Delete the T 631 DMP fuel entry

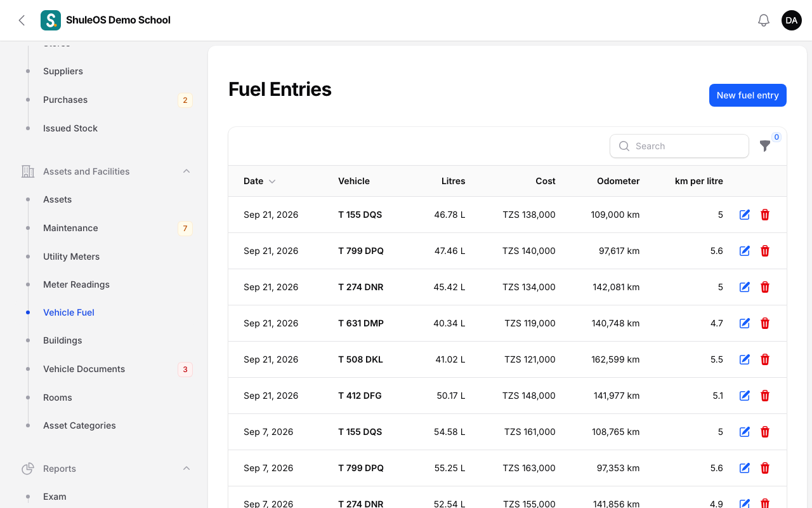point(765,323)
